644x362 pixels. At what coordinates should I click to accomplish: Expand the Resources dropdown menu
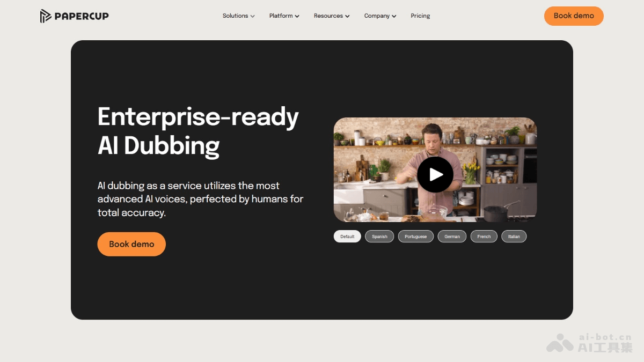click(332, 16)
